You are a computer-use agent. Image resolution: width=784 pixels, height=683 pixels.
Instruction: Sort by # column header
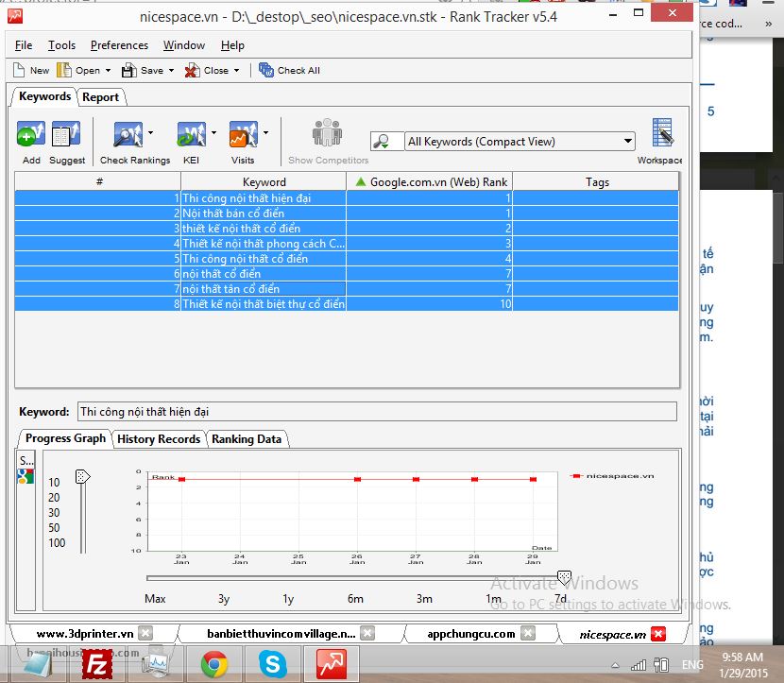click(x=97, y=182)
